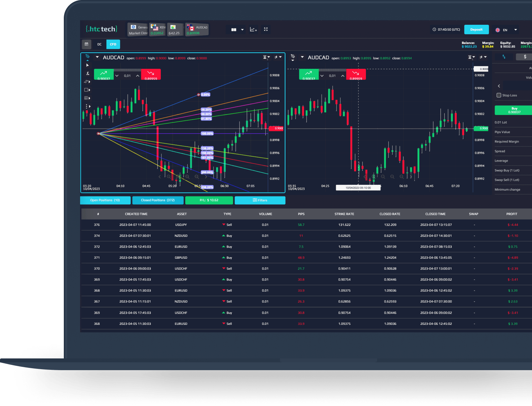This screenshot has height=406, width=532.
Task: Open right chart timeframe hourglass dropdown
Action: pos(471,57)
